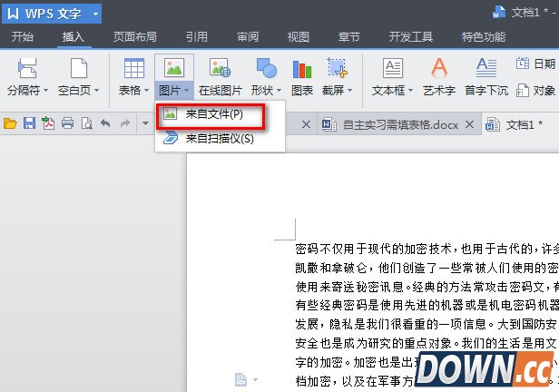The image size is (559, 392).
Task: Open the 特色功能 tab
Action: pos(484,36)
